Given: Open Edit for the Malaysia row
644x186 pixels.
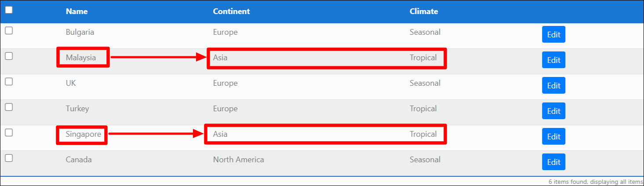Looking at the screenshot, I should 553,60.
